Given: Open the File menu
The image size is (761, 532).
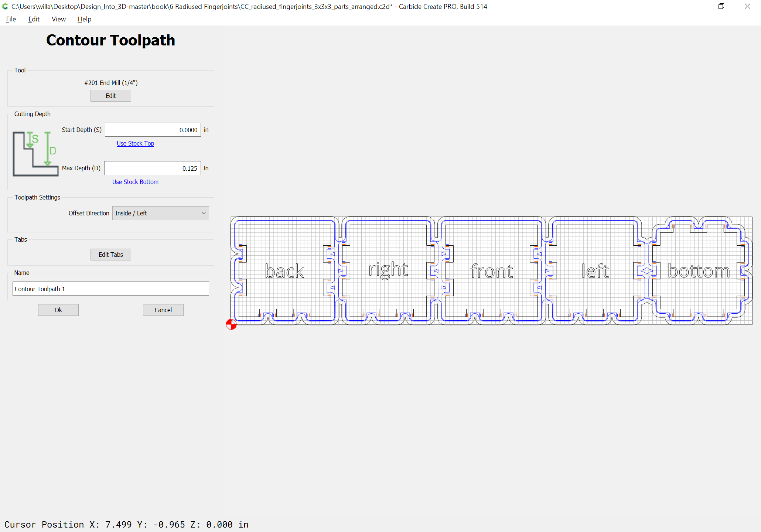Looking at the screenshot, I should pyautogui.click(x=11, y=19).
